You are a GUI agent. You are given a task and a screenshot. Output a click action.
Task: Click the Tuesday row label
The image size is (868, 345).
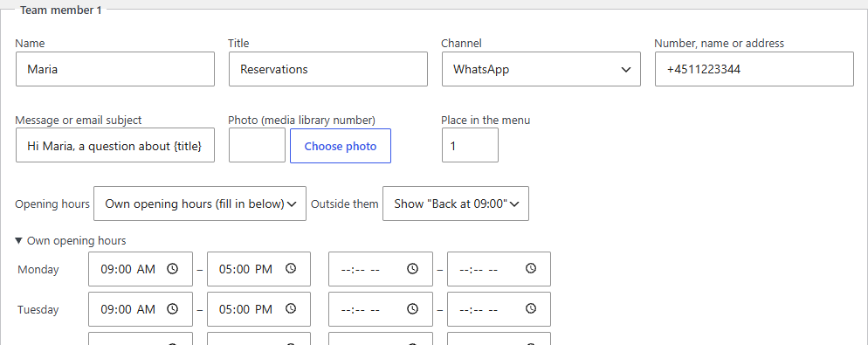pyautogui.click(x=38, y=309)
